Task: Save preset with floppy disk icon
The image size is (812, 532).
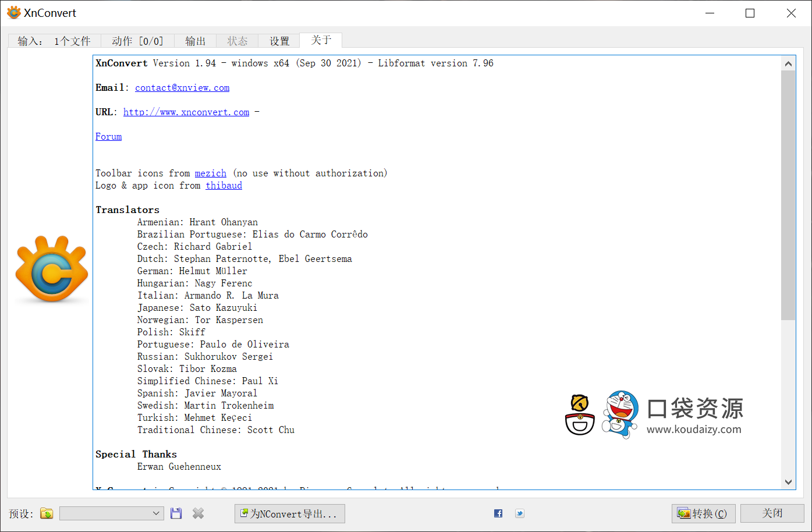Action: 176,513
